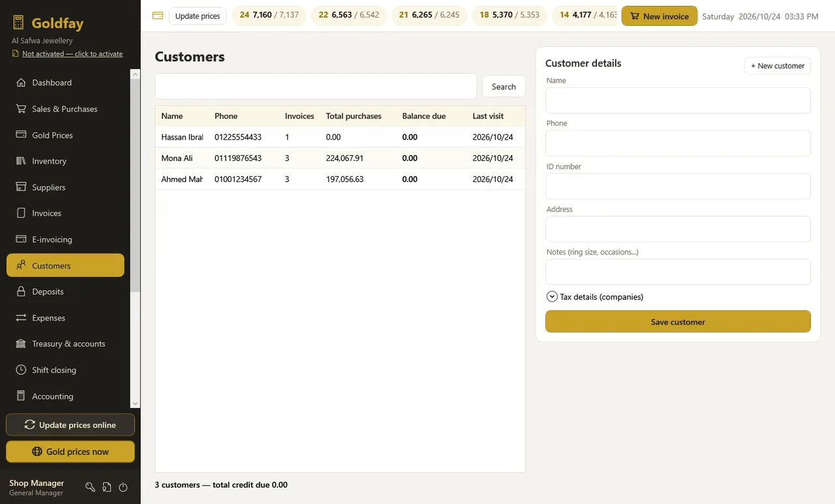Click the Suppliers storefront icon
The height and width of the screenshot is (504, 835).
tap(21, 187)
